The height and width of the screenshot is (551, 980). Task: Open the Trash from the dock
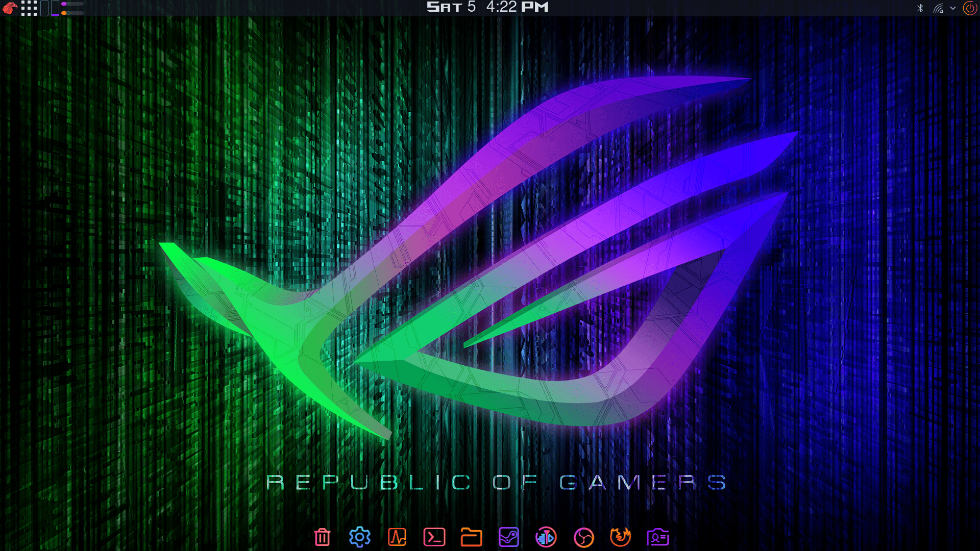click(322, 537)
